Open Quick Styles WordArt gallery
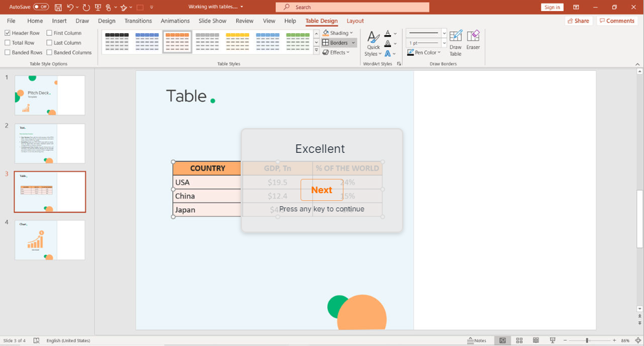The image size is (644, 346). (x=373, y=43)
